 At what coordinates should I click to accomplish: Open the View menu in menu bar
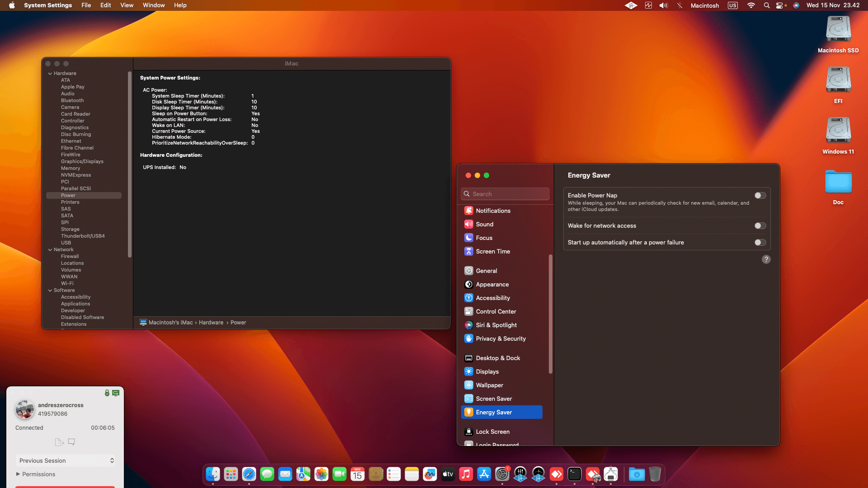click(x=127, y=5)
